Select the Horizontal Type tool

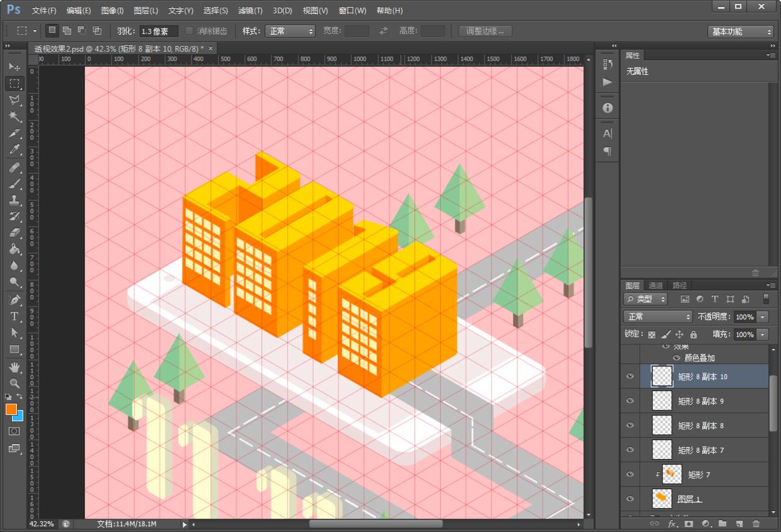pos(14,316)
